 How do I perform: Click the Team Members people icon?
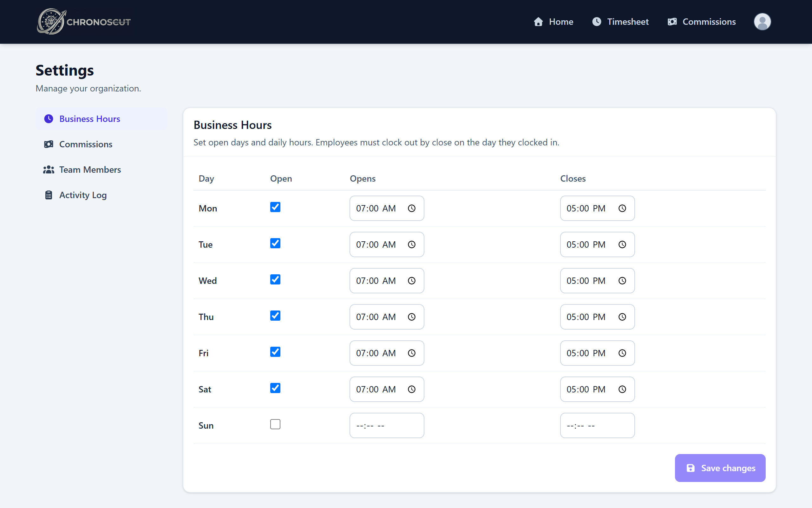[x=49, y=170]
